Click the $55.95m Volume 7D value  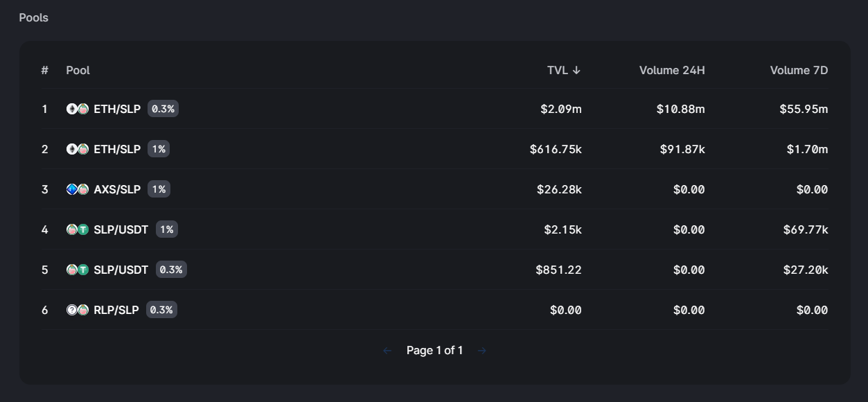(x=802, y=109)
